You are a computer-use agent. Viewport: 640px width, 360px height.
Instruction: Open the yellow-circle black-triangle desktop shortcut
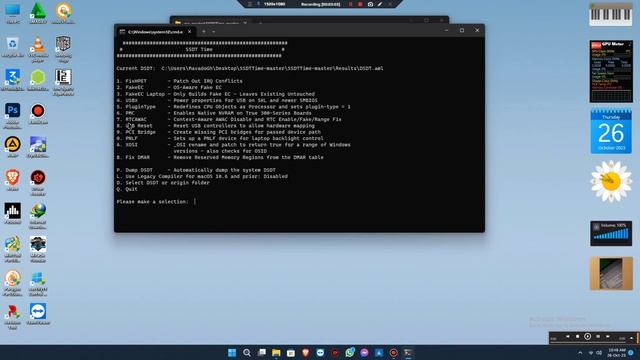tap(12, 147)
